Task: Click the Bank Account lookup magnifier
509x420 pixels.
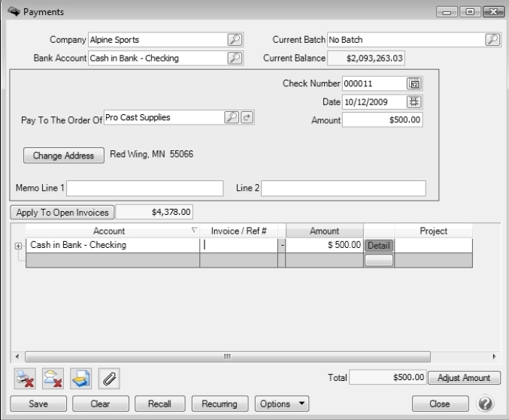Action: click(235, 58)
